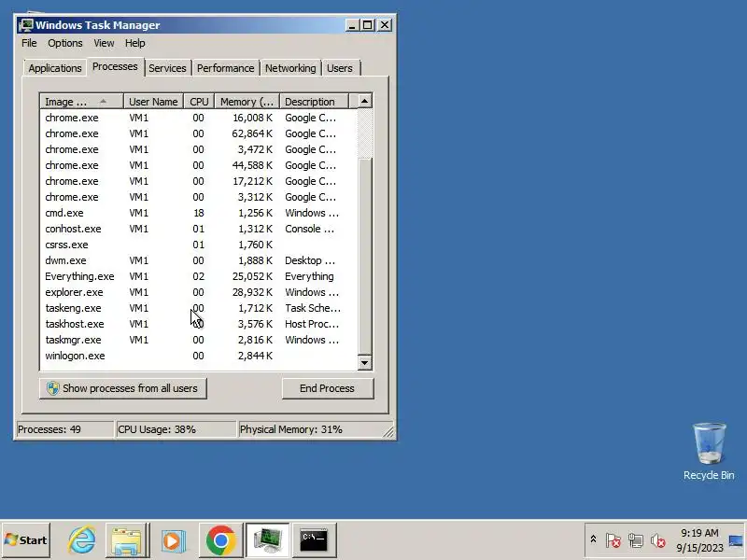Switch to the Command Prompt taskbar button
The height and width of the screenshot is (560, 747).
coord(314,540)
